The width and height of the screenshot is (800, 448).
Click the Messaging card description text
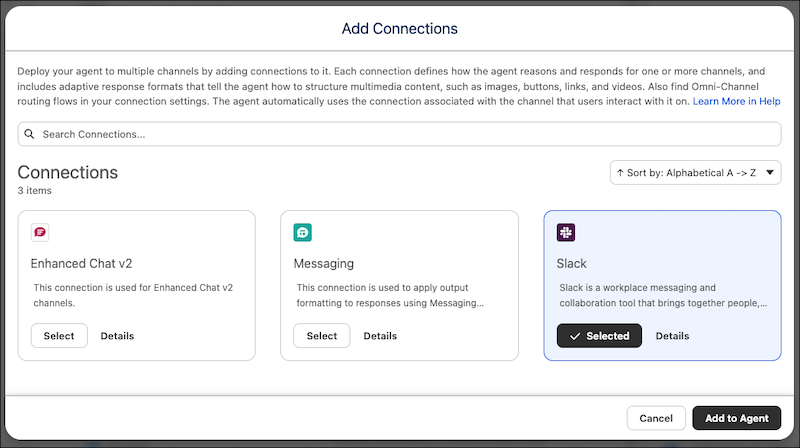pyautogui.click(x=390, y=295)
